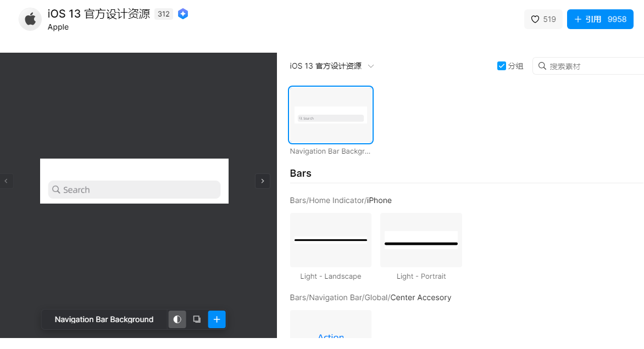Click the Light - Landscape caption
Image resolution: width=644 pixels, height=349 pixels.
click(331, 277)
